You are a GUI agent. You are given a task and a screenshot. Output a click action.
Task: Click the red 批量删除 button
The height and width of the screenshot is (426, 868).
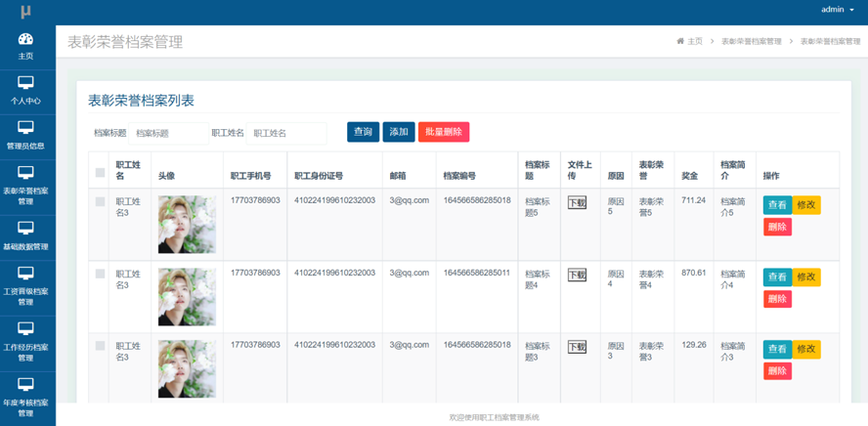coord(443,132)
